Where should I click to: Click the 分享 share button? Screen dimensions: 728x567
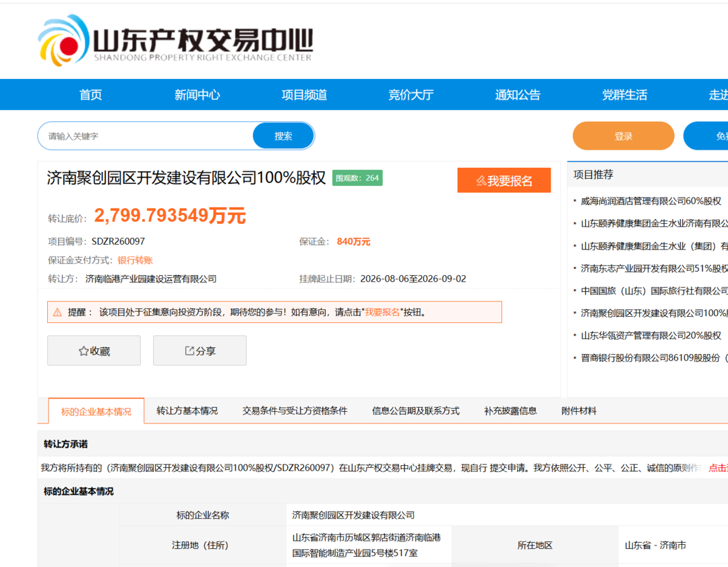pos(200,351)
